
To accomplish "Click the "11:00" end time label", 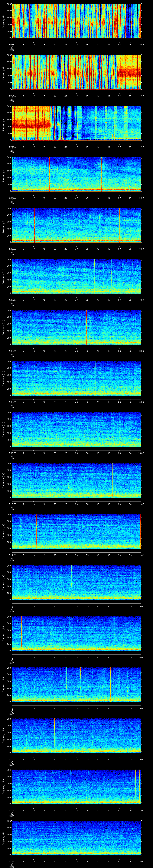I will [x=141, y=504].
